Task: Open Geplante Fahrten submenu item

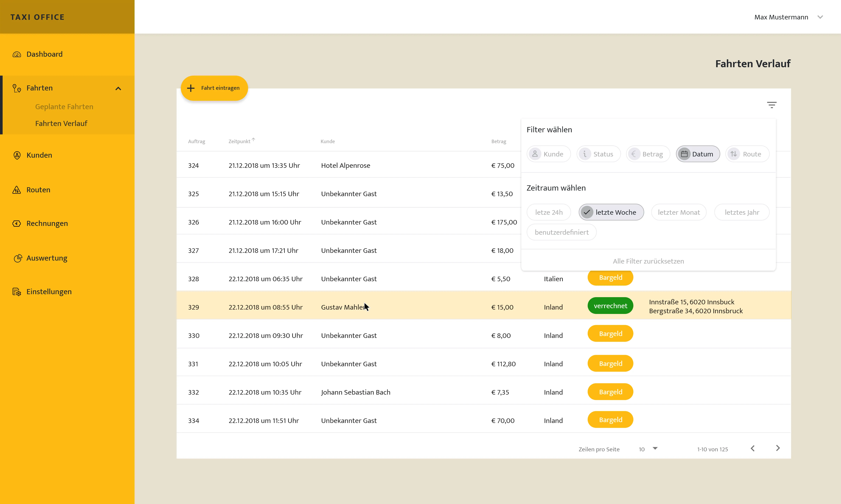Action: tap(64, 107)
